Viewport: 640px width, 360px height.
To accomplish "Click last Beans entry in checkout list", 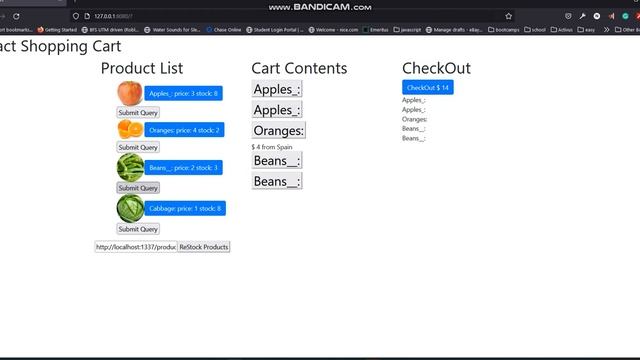I will [x=413, y=138].
